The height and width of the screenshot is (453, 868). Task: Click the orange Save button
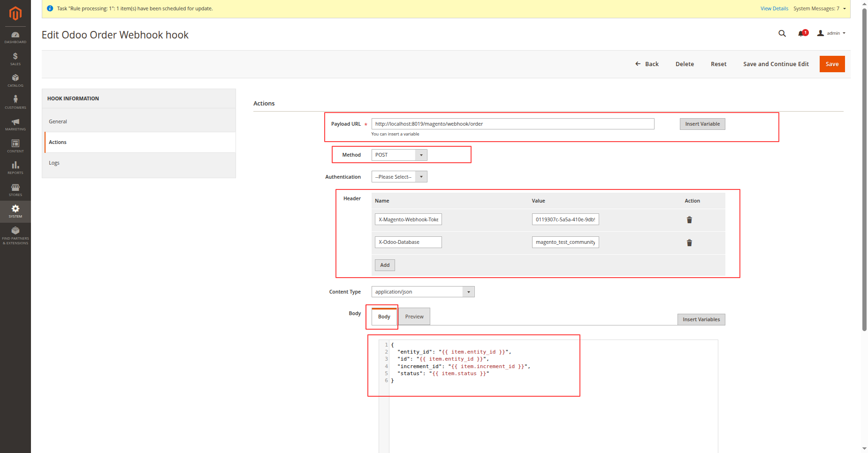point(832,64)
